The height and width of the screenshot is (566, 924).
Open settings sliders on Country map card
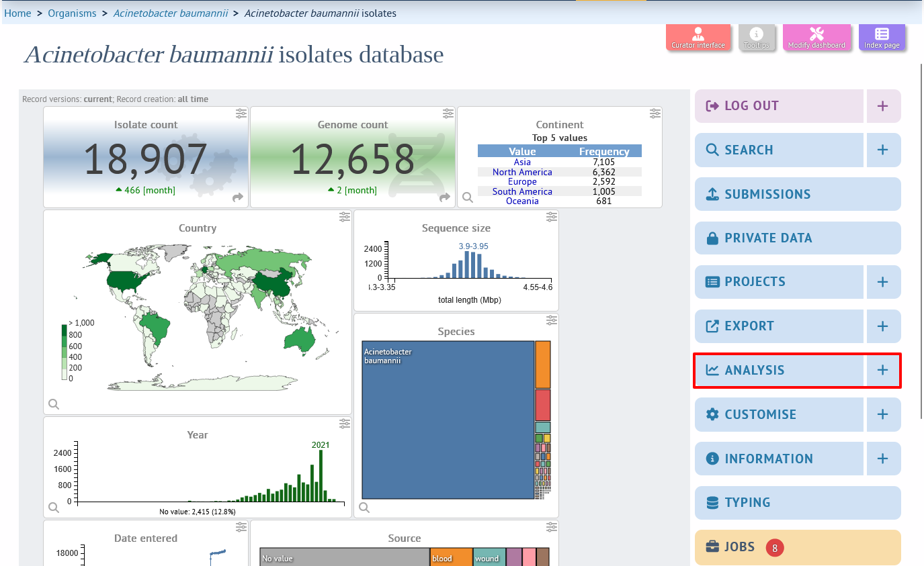pyautogui.click(x=345, y=217)
